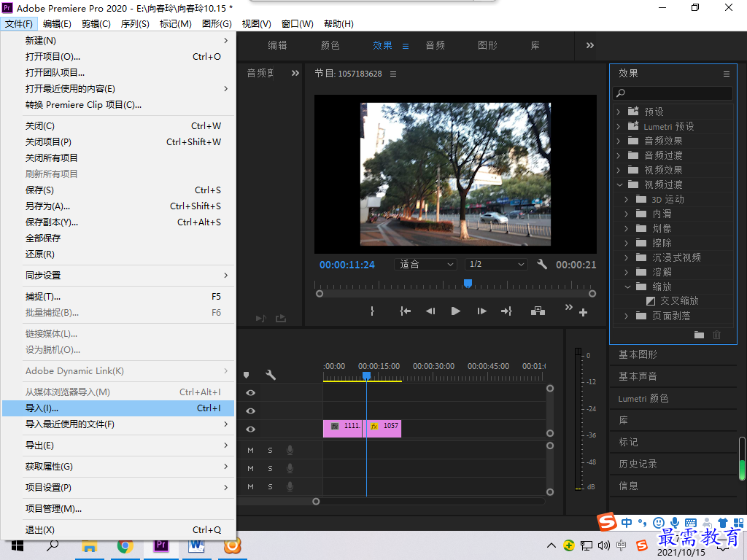Mute the first audio track
This screenshot has width=747, height=560.
coord(251,451)
